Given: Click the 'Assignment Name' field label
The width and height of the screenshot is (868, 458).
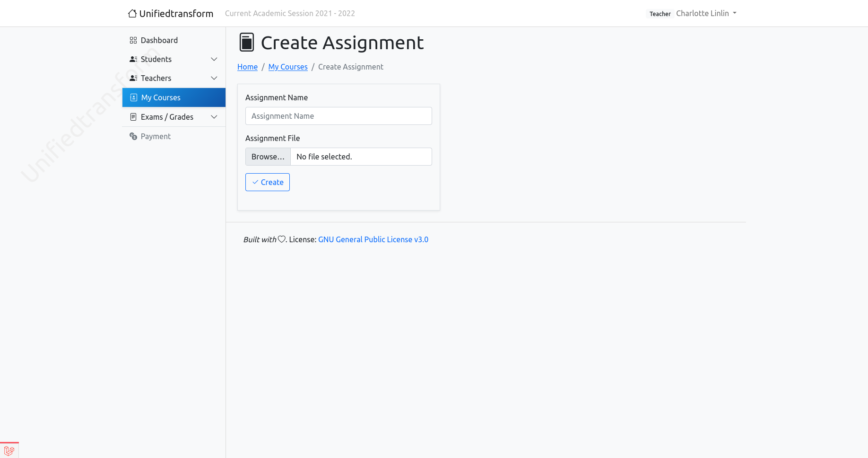Looking at the screenshot, I should 277,97.
